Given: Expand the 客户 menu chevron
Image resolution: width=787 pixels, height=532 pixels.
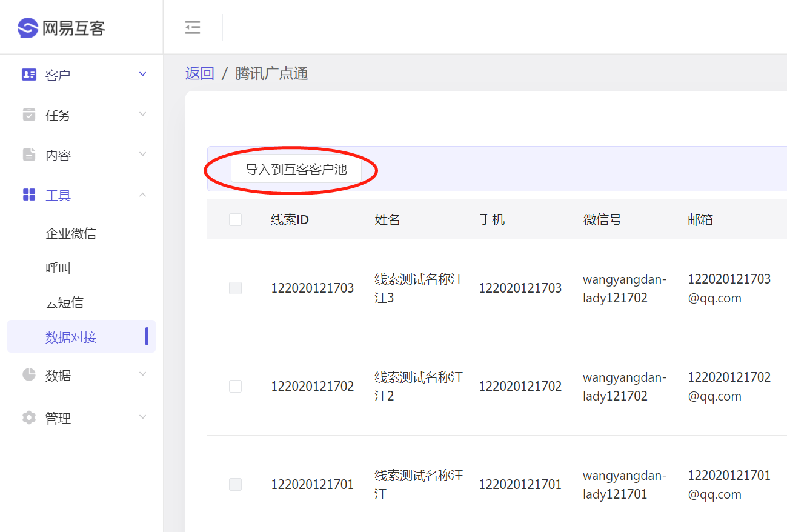Looking at the screenshot, I should click(143, 74).
